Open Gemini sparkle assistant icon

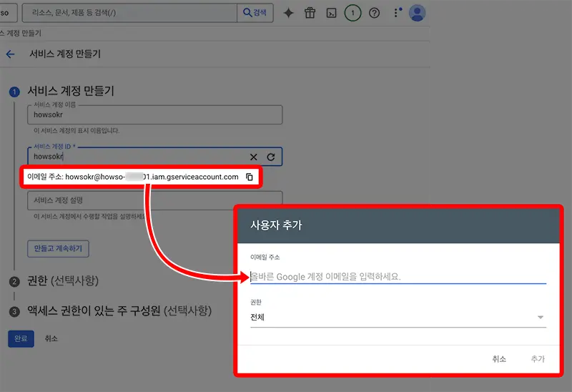click(289, 13)
